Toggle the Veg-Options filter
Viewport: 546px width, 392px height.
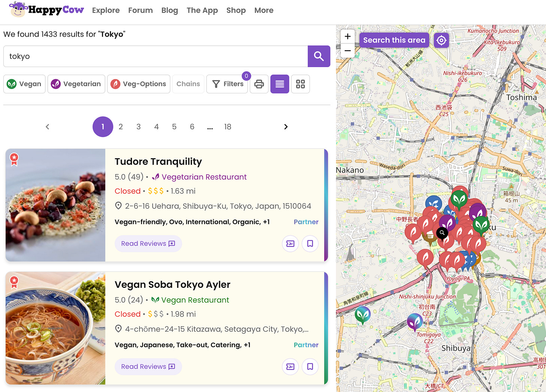[x=139, y=84]
